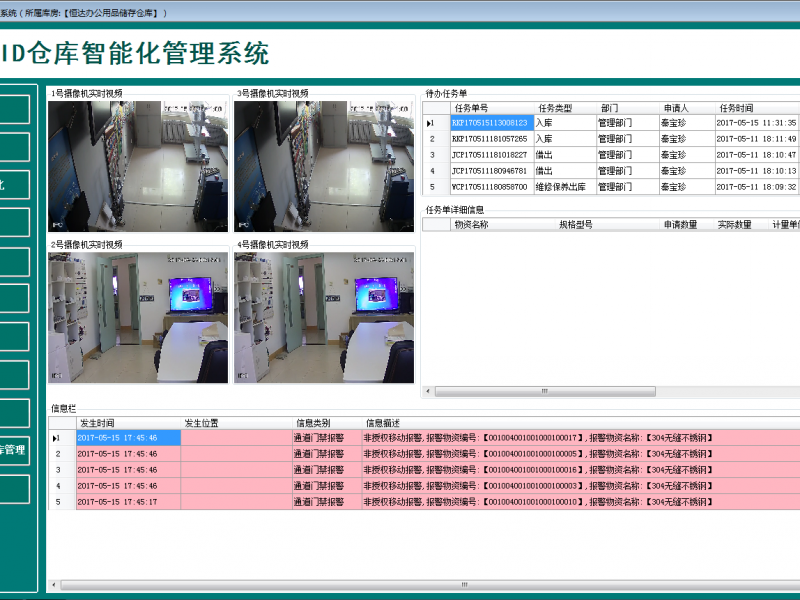Select task order RKP170511181057265
800x600 pixels.
coord(489,139)
